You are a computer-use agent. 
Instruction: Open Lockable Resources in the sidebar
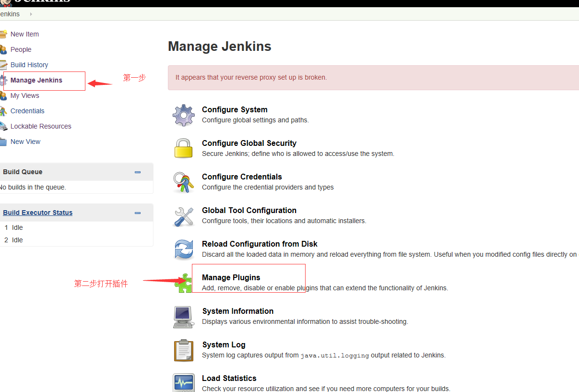[x=41, y=126]
